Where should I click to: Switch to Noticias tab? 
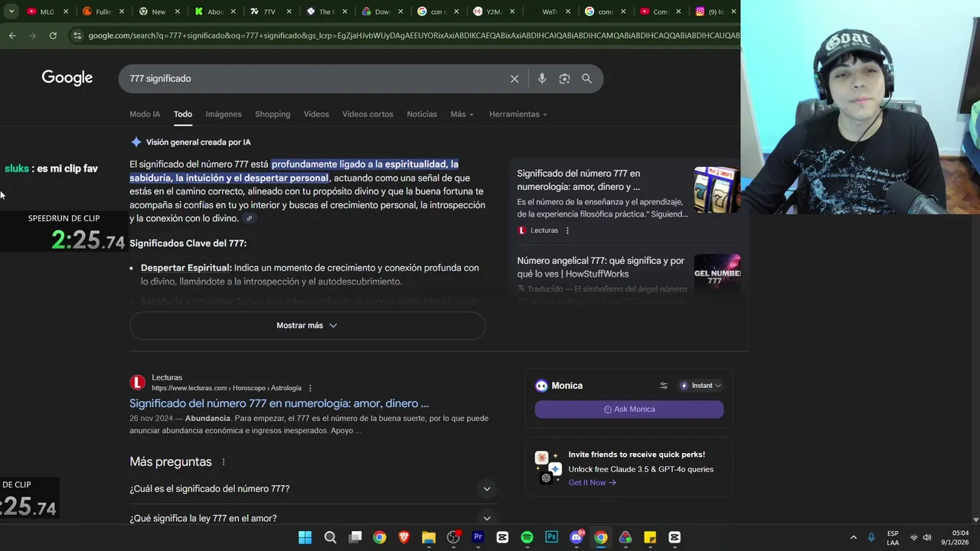pos(422,114)
